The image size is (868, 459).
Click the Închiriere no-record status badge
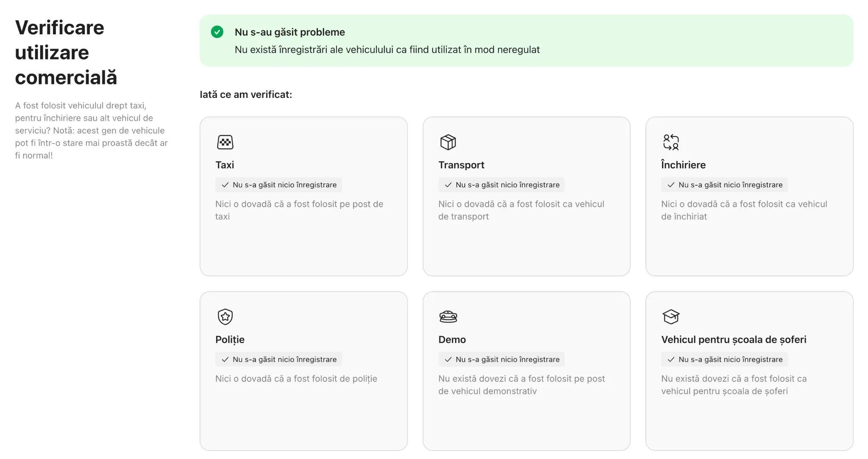724,185
